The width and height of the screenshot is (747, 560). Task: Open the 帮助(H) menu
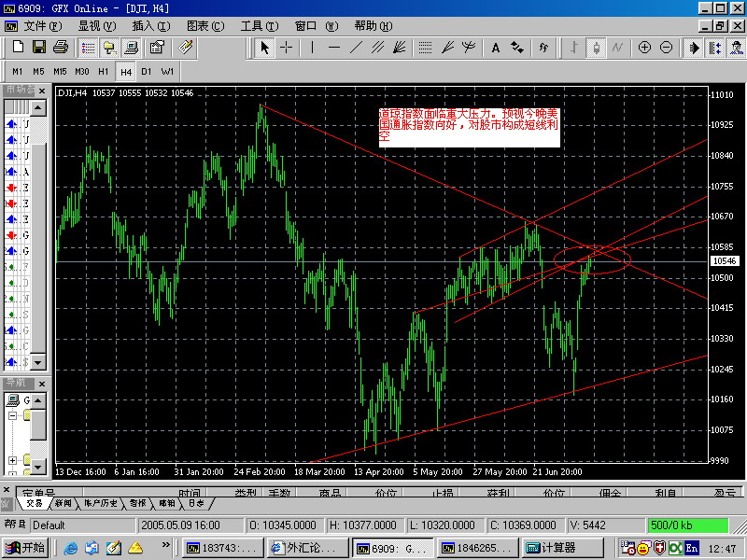pyautogui.click(x=373, y=26)
